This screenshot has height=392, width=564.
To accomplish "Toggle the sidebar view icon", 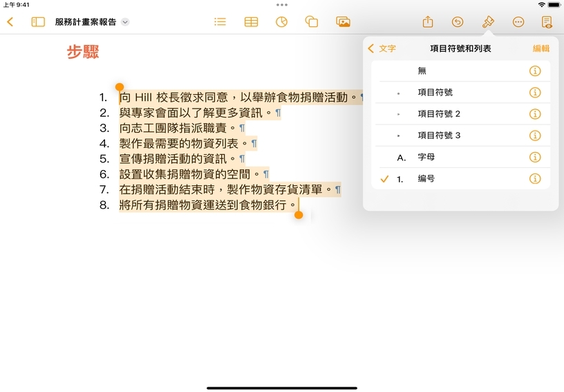I will [38, 22].
